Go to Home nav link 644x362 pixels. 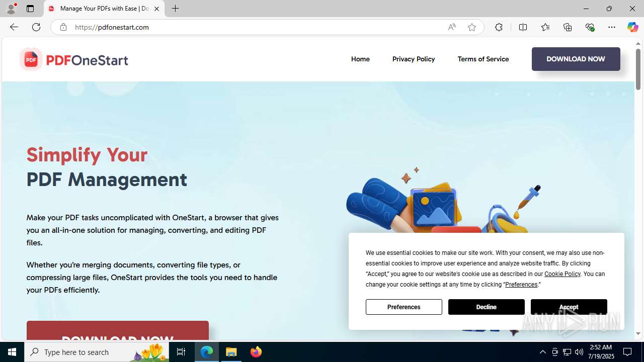point(360,59)
